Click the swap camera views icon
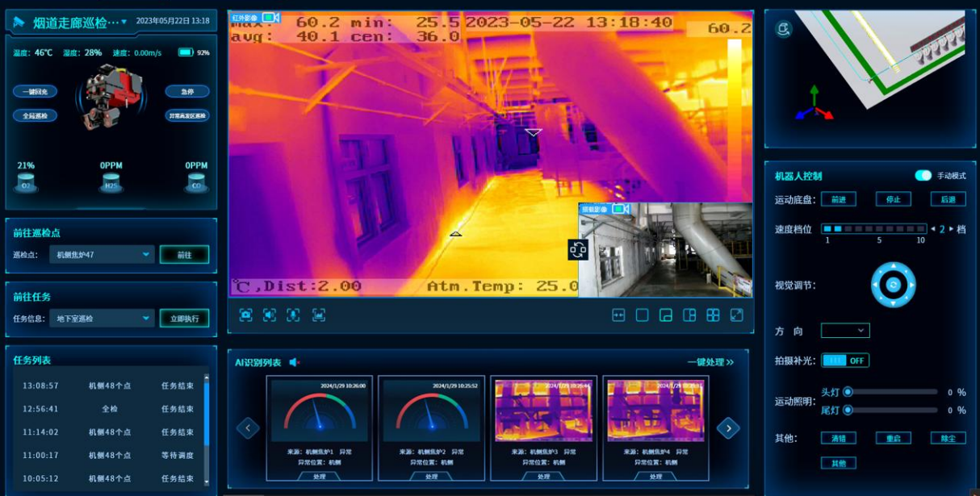Image resolution: width=980 pixels, height=496 pixels. point(578,250)
